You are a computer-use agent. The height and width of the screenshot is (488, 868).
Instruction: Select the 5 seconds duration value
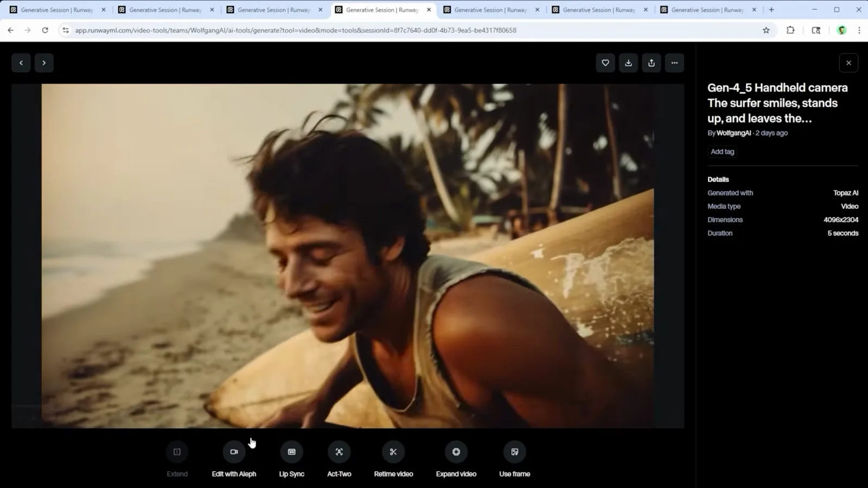coord(843,233)
